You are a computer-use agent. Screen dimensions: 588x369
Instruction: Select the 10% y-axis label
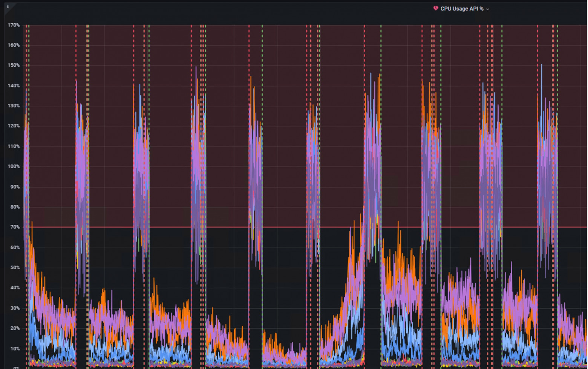click(x=15, y=349)
